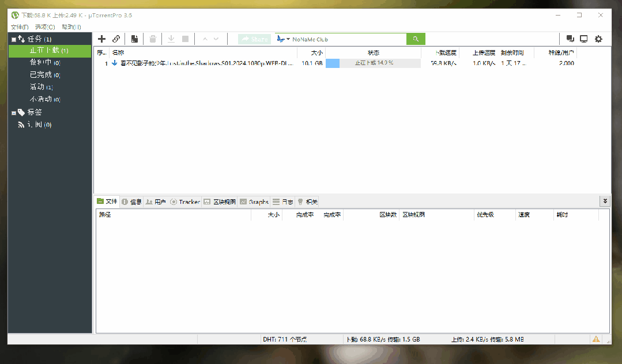Sort the torrent list by the 大小 column
Image resolution: width=622 pixels, height=364 pixels.
coord(311,53)
